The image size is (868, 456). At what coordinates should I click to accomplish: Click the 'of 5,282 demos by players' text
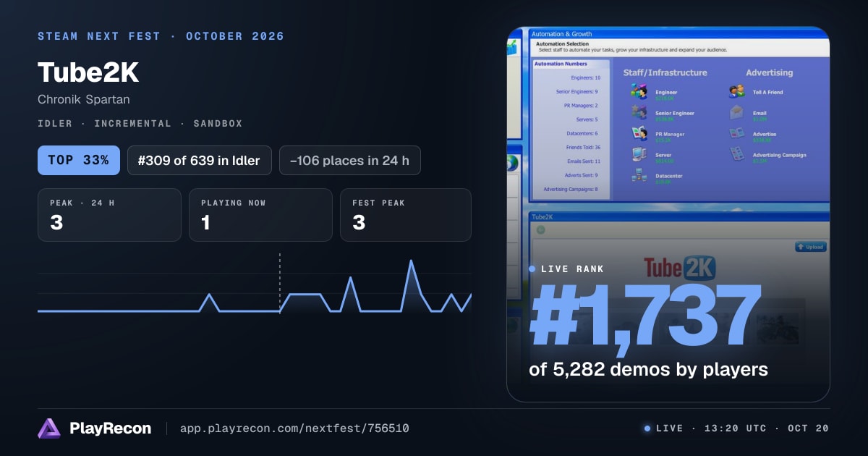coord(648,370)
